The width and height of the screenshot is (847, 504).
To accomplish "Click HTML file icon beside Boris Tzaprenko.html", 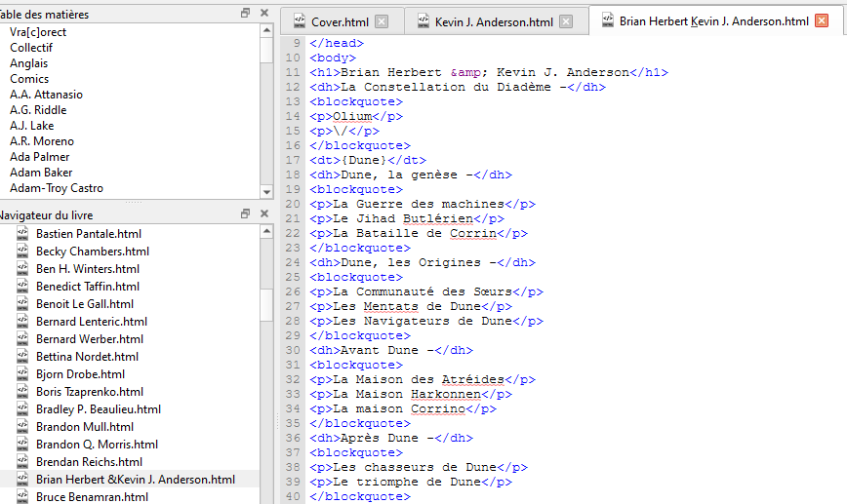I will [x=22, y=391].
